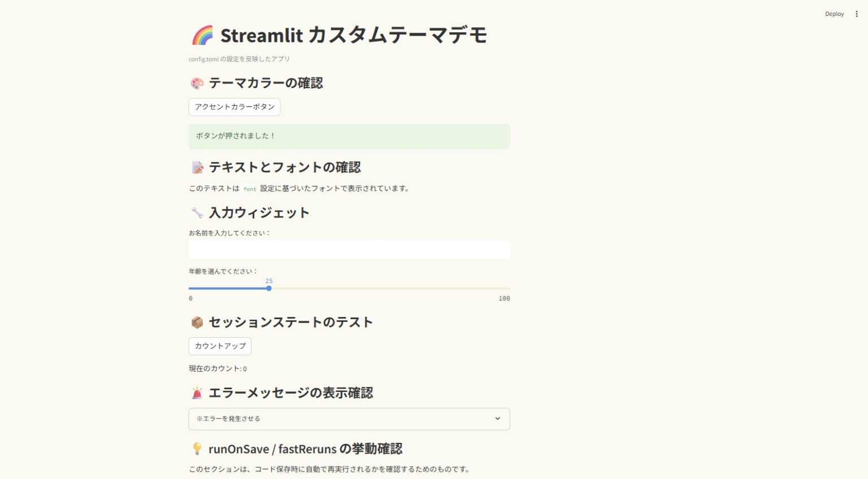Click the green ボタンが押されました！ success message
868x479 pixels.
coord(349,136)
